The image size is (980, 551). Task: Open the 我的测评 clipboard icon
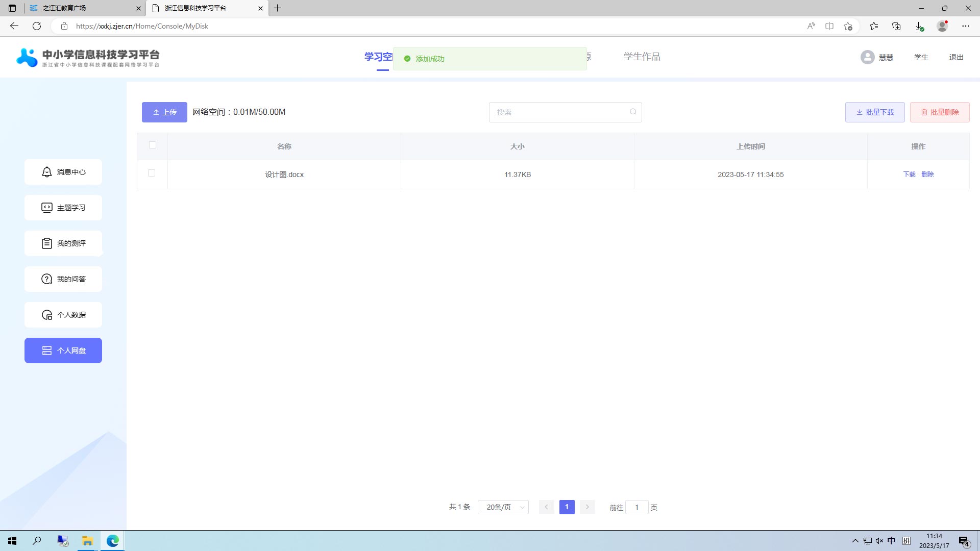click(x=46, y=243)
